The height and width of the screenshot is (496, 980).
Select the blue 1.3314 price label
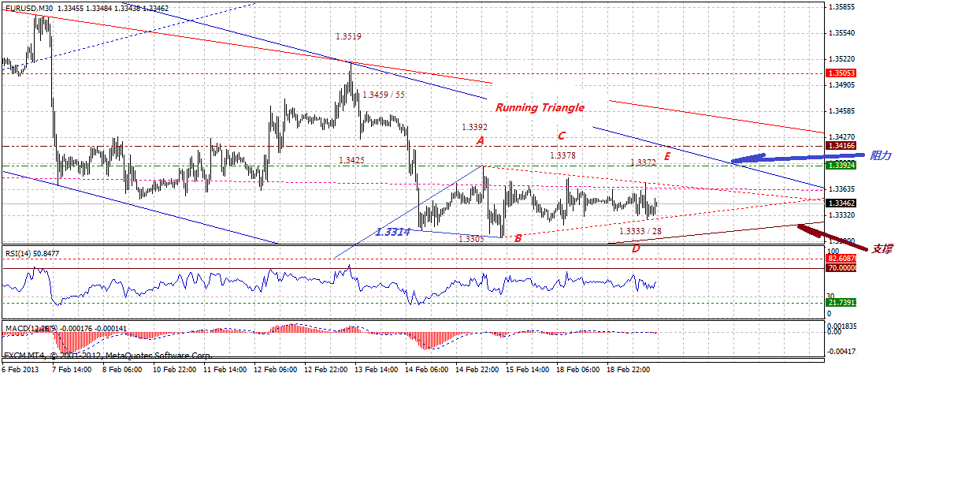click(392, 232)
